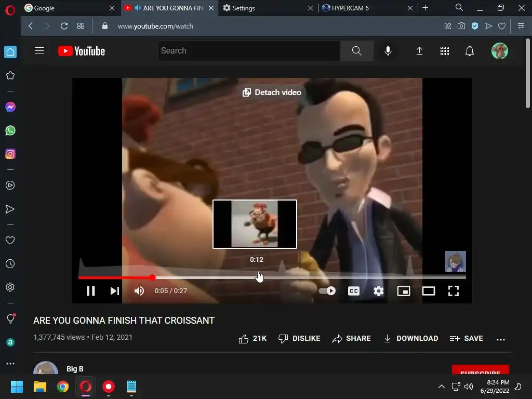Open WhatsApp in Opera sidebar
Screen dimensions: 532x399
coord(10,130)
